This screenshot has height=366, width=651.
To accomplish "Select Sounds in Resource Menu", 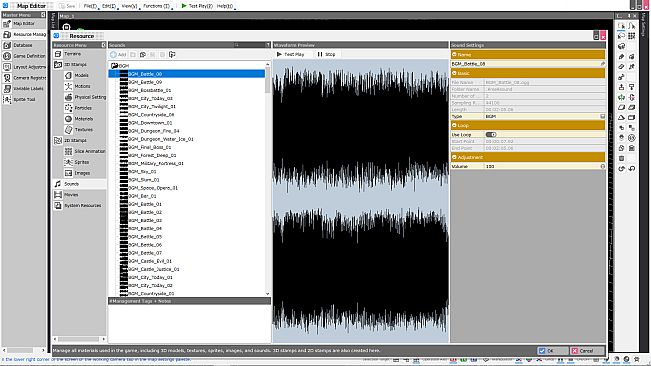I will point(79,184).
